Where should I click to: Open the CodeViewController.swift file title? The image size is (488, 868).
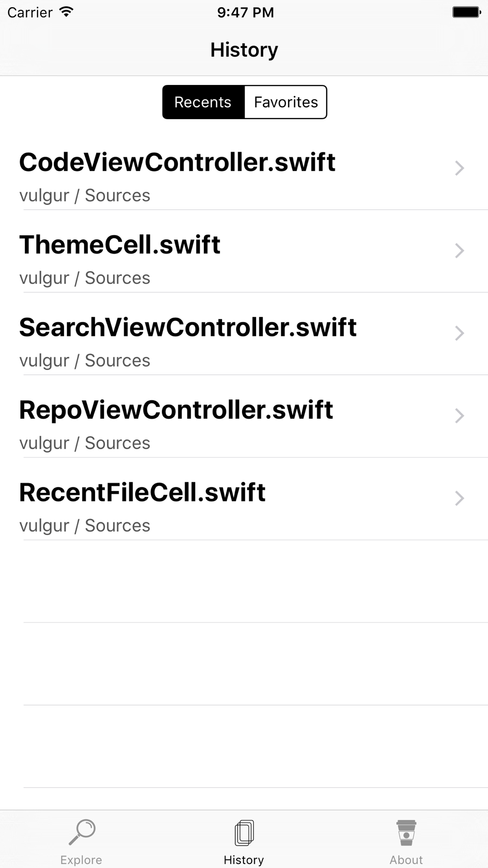177,162
